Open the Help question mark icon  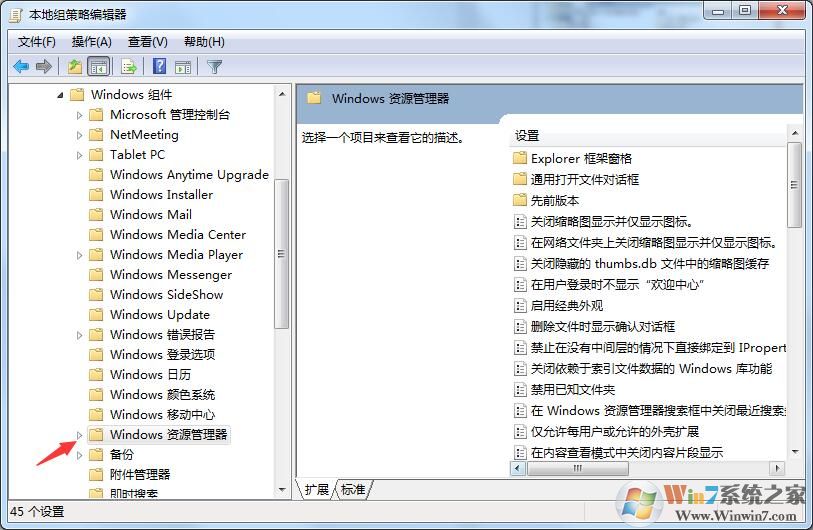click(x=160, y=66)
